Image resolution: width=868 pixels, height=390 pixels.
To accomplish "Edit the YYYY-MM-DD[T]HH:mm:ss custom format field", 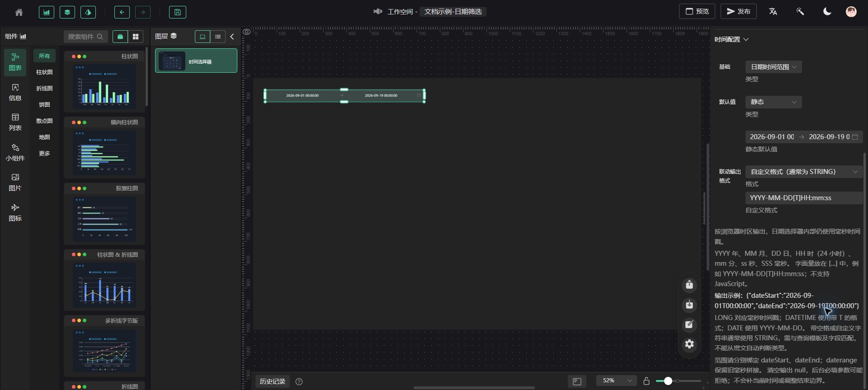I will 804,198.
